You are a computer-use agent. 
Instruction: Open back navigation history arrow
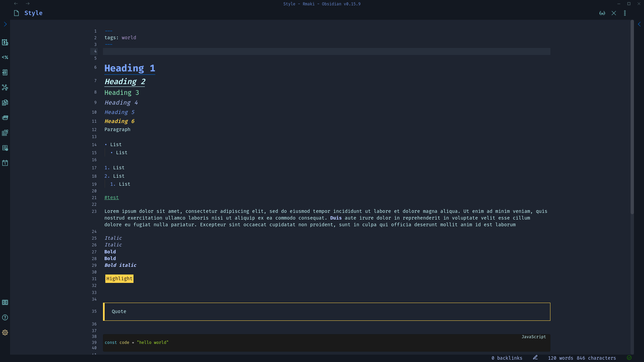pos(15,4)
